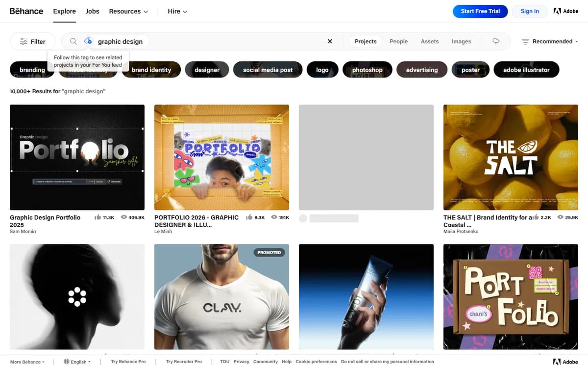This screenshot has width=588, height=368.
Task: Open THE SALT lemon project thumbnail
Action: [x=511, y=157]
